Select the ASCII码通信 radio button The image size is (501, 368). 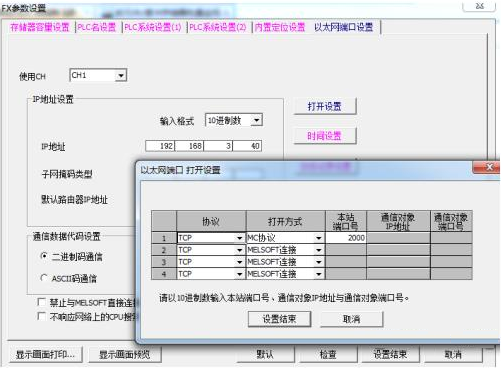coord(44,278)
